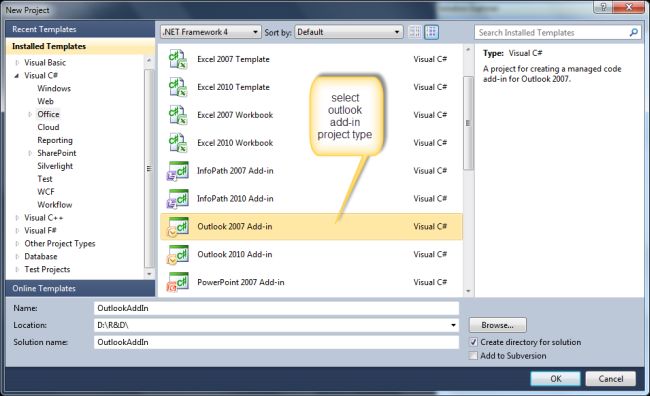
Task: Click the template list scrollbar thumb
Action: tap(468, 123)
